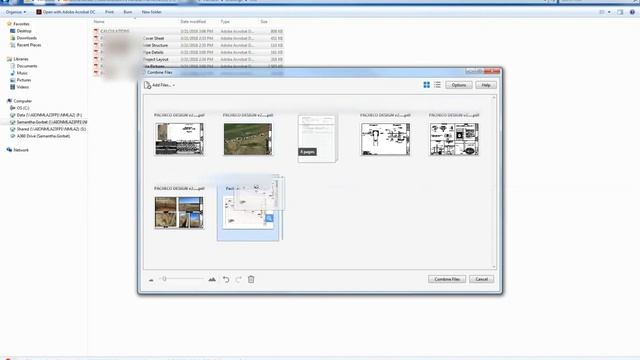Open Computer in the navigation pane

[x=19, y=101]
